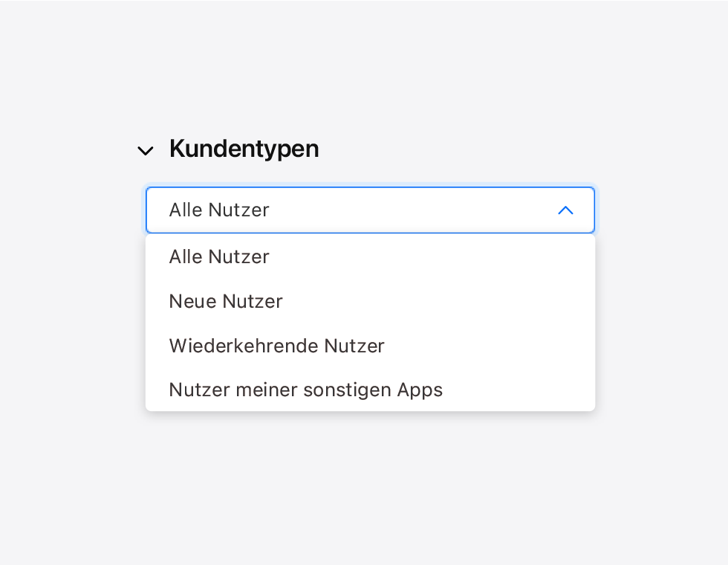Select Alle Nutzer from the dropdown list
This screenshot has width=728, height=565.
[x=219, y=257]
